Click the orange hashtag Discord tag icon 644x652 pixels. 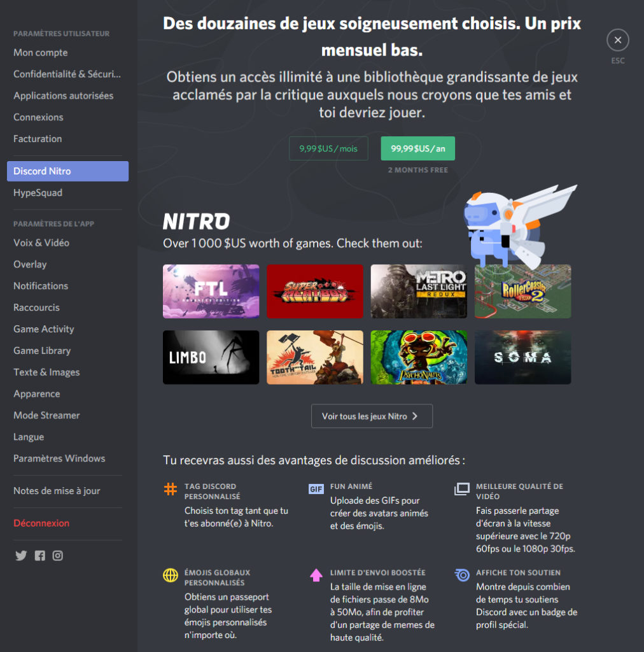click(171, 489)
